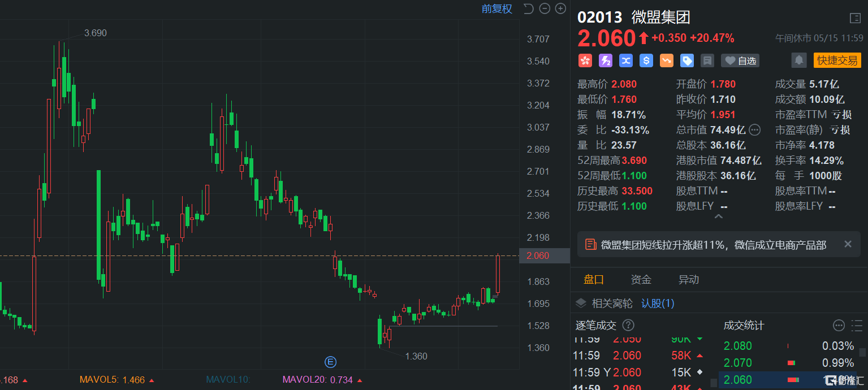Viewport: 868px width, 390px height.
Task: Click the MAVOL20 0.734 indicator label
Action: point(322,380)
